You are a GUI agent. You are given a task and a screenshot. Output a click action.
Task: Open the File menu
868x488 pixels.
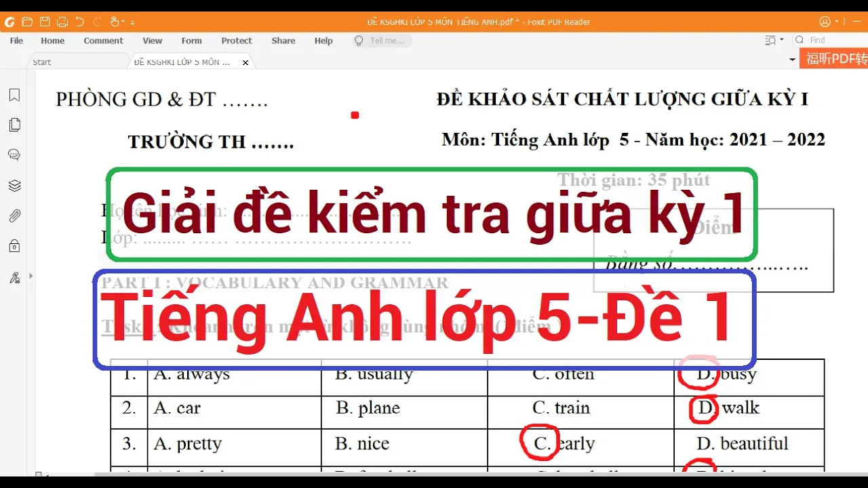point(16,41)
